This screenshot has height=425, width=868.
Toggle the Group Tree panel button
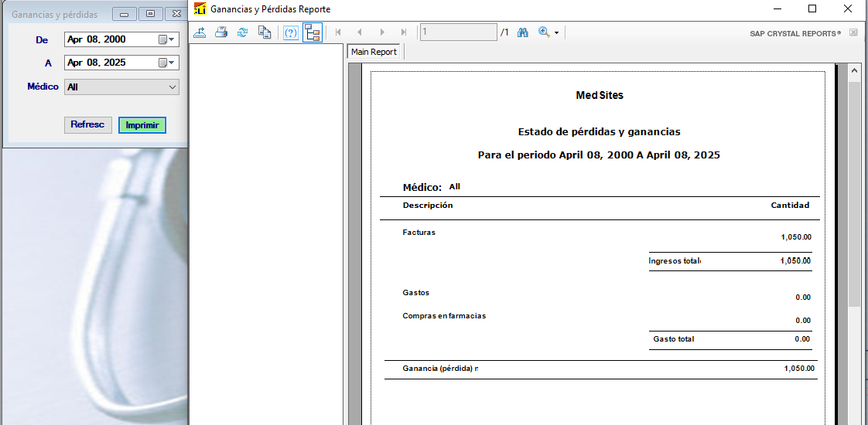(313, 32)
